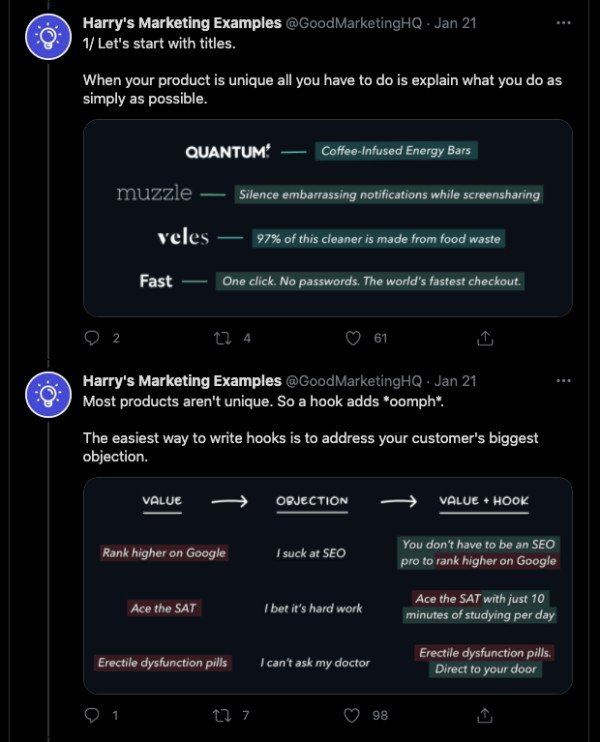Retweet the second tweet with 7 retweets
The width and height of the screenshot is (600, 742).
coord(222,715)
